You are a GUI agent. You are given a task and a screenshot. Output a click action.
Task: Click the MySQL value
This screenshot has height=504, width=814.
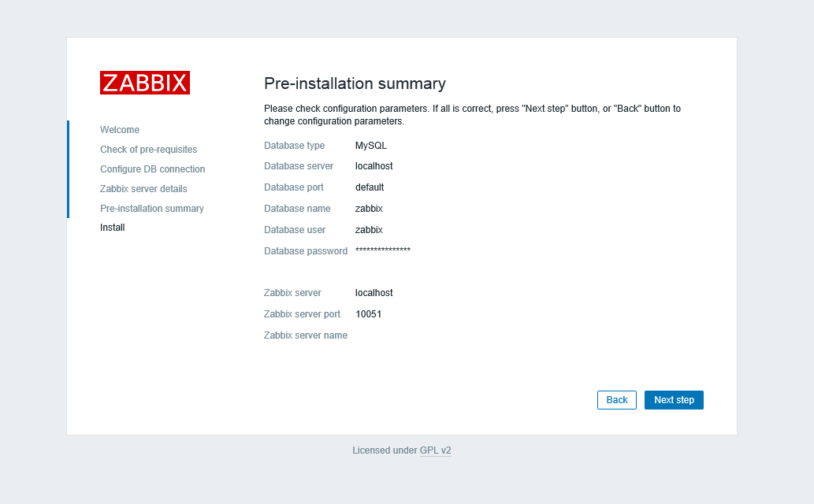coord(371,146)
